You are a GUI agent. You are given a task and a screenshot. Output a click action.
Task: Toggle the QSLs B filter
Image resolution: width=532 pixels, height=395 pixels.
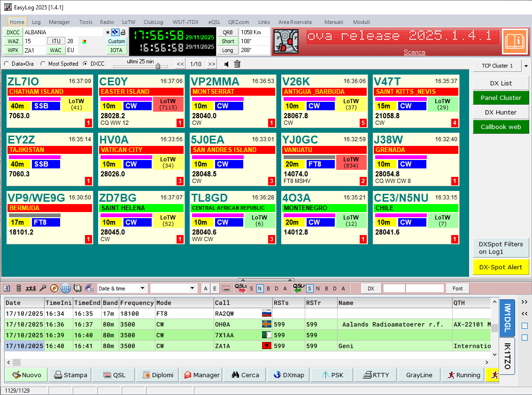[269, 289]
